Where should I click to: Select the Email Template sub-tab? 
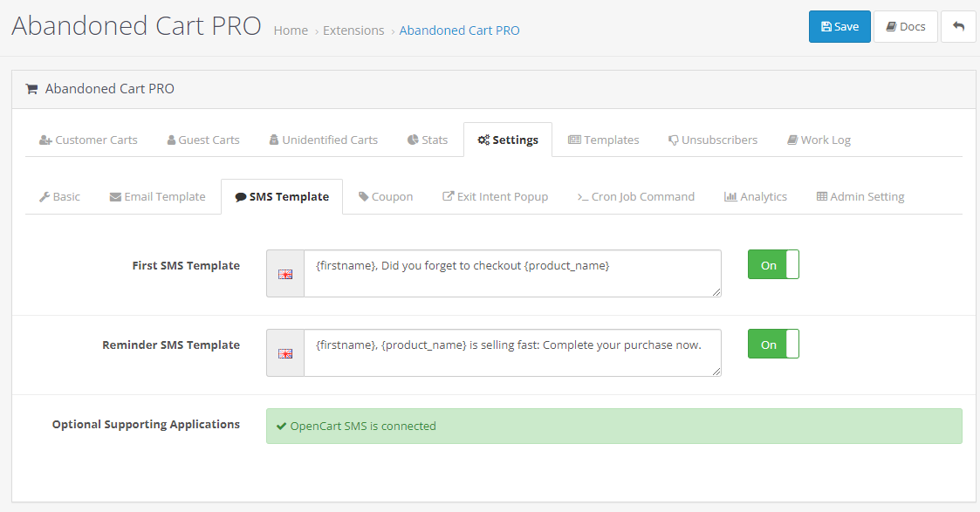tap(157, 196)
